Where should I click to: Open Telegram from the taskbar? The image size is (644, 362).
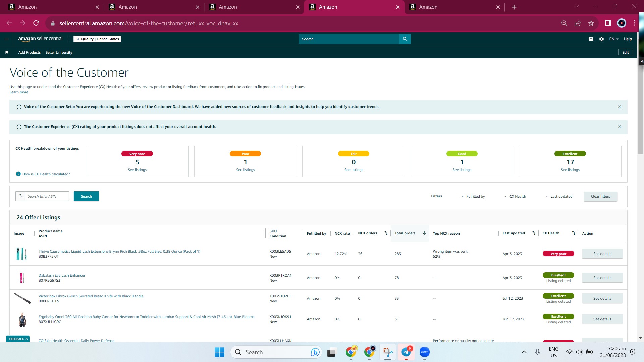point(406,352)
